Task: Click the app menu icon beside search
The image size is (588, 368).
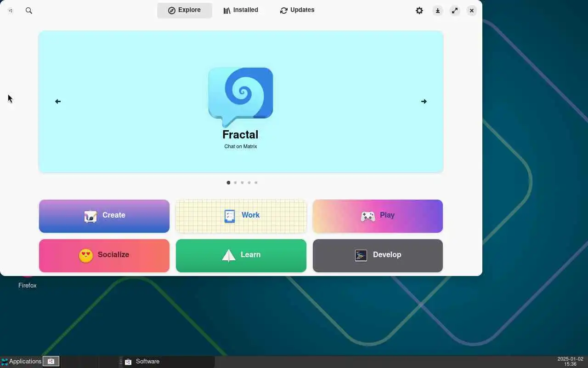Action: (11, 11)
